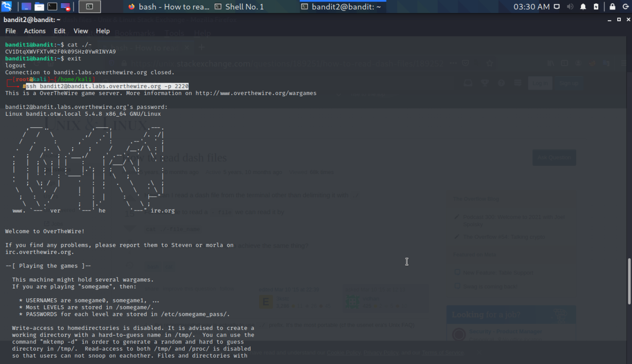The width and height of the screenshot is (632, 364).
Task: Open the Kali applications menu
Action: click(x=7, y=7)
